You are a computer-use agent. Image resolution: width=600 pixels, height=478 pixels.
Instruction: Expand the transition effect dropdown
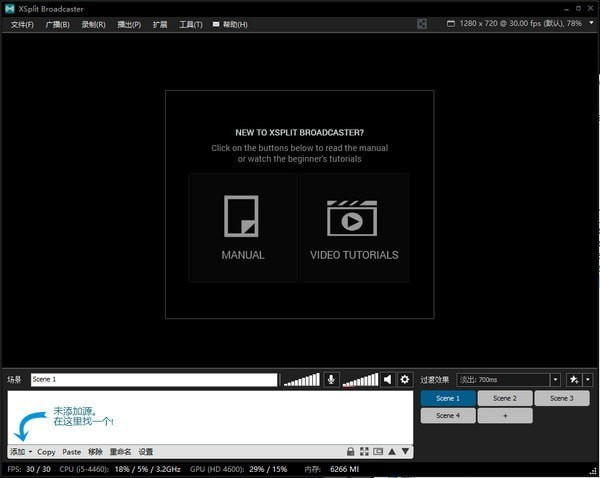pyautogui.click(x=555, y=380)
